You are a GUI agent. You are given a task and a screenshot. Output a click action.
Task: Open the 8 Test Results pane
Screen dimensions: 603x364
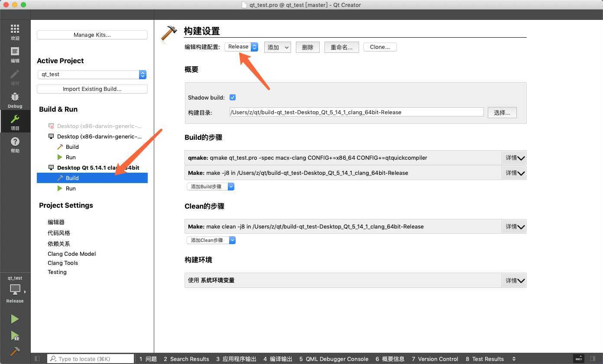pyautogui.click(x=485, y=359)
